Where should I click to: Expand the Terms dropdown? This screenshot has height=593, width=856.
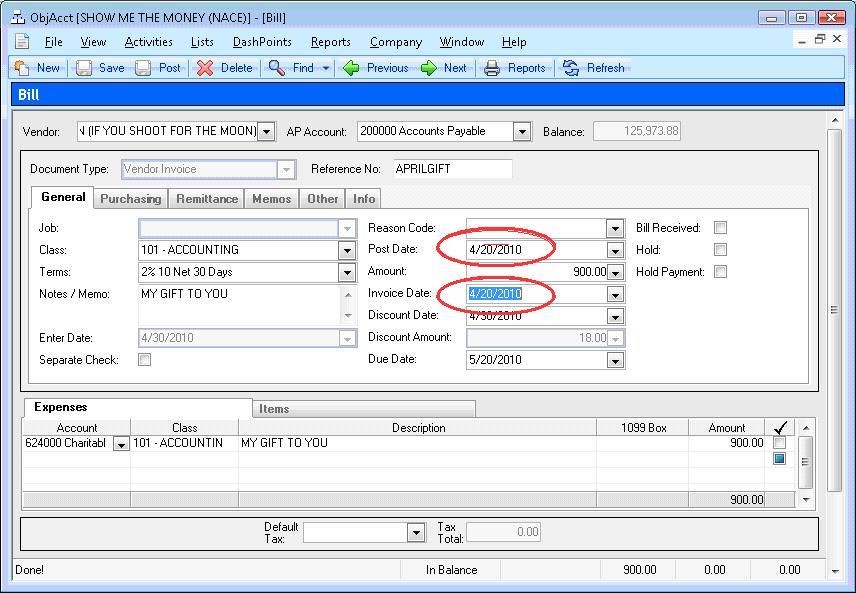tap(347, 272)
